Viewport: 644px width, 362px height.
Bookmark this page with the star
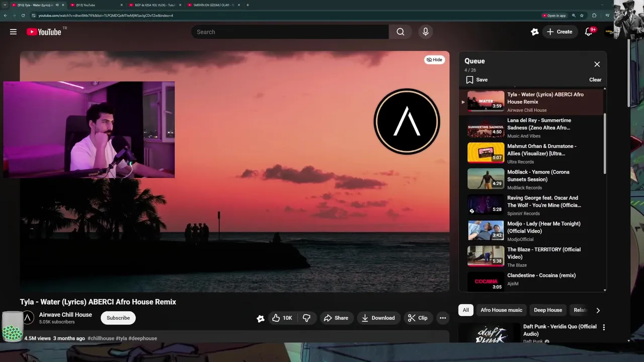pos(582,16)
